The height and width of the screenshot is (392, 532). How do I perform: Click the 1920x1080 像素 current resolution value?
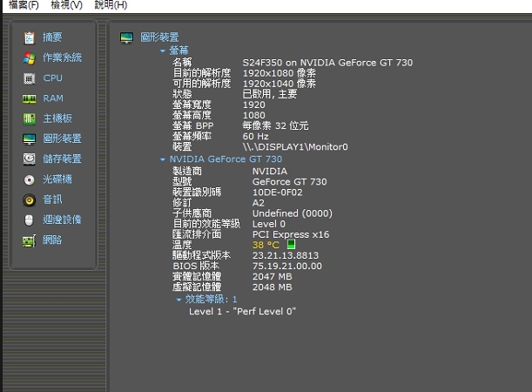pyautogui.click(x=279, y=73)
